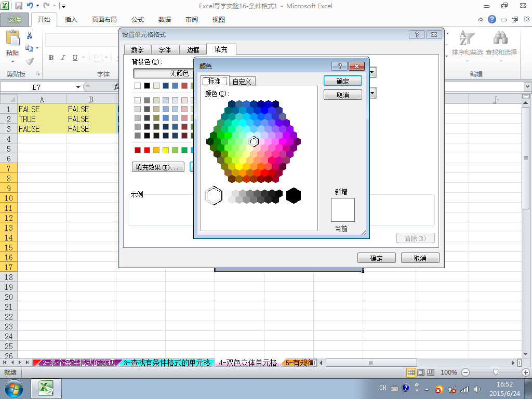Click the 无颜色 (No Color) button

(x=164, y=73)
